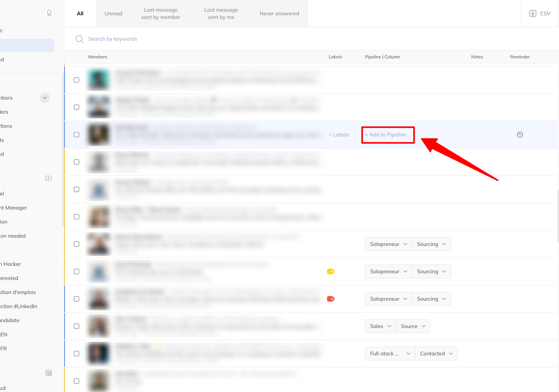The height and width of the screenshot is (392, 559).
Task: Open Last message sent by me tab
Action: pos(221,14)
